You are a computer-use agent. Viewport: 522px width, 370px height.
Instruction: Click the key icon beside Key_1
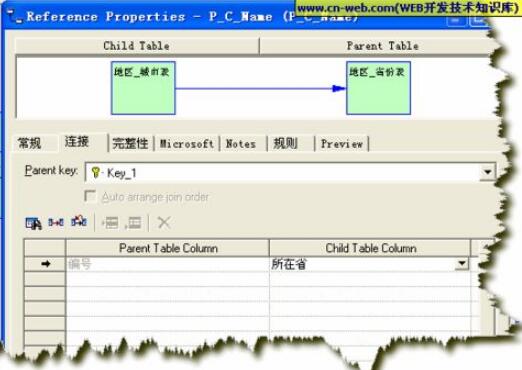[x=96, y=172]
